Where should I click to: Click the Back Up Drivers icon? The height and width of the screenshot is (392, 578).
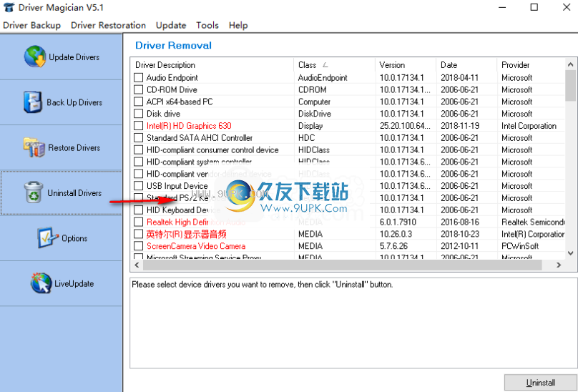(33, 102)
